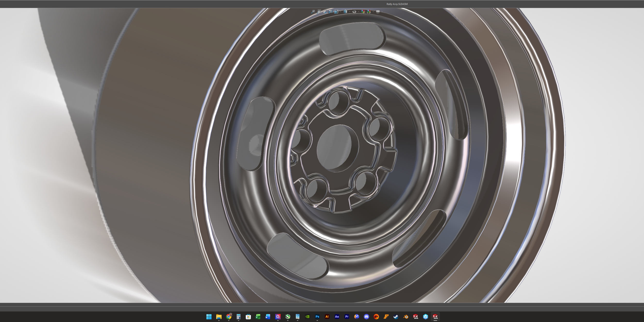The image size is (644, 322).
Task: Expand the Apply Scene dropdown arrow
Action: point(373,12)
